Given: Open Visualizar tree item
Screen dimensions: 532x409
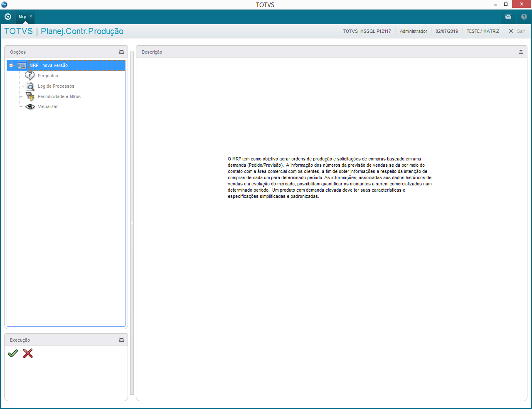Looking at the screenshot, I should pos(48,106).
